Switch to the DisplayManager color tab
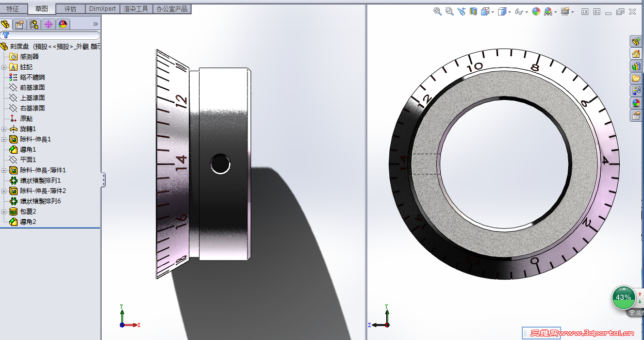 click(63, 24)
